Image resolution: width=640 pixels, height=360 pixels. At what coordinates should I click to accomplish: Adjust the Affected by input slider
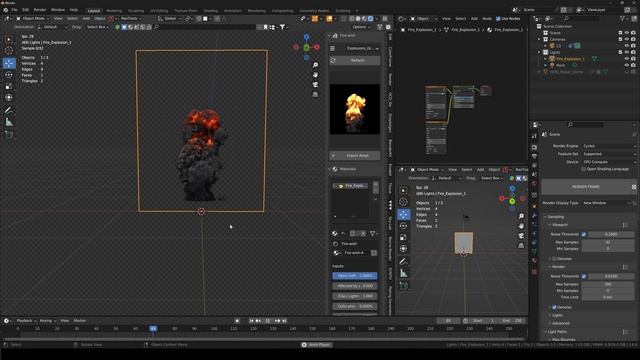click(x=355, y=286)
